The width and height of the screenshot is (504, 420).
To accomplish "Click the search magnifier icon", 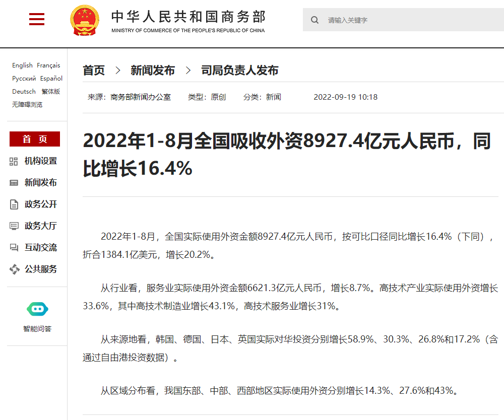I will coord(315,20).
